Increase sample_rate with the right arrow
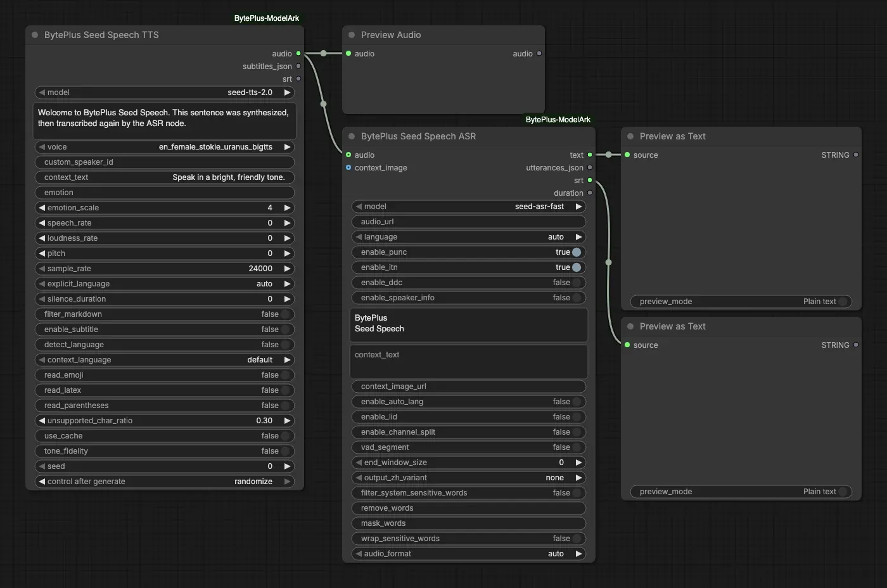Viewport: 887px width, 588px height. (287, 269)
